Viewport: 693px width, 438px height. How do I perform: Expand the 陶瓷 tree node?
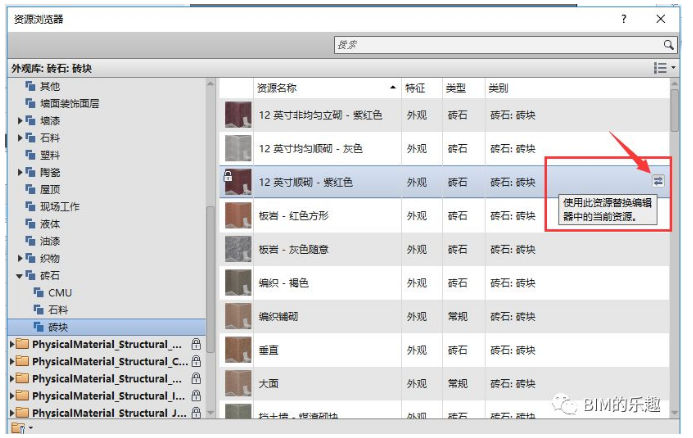[x=19, y=172]
